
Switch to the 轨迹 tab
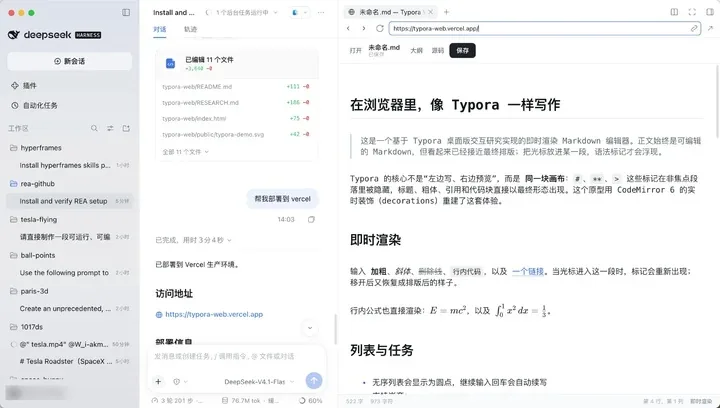[x=191, y=29]
